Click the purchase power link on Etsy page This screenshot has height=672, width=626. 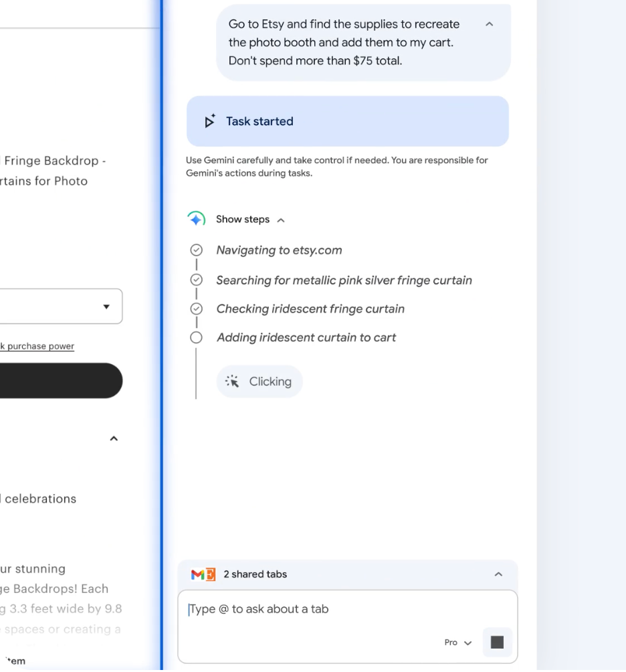click(x=37, y=346)
